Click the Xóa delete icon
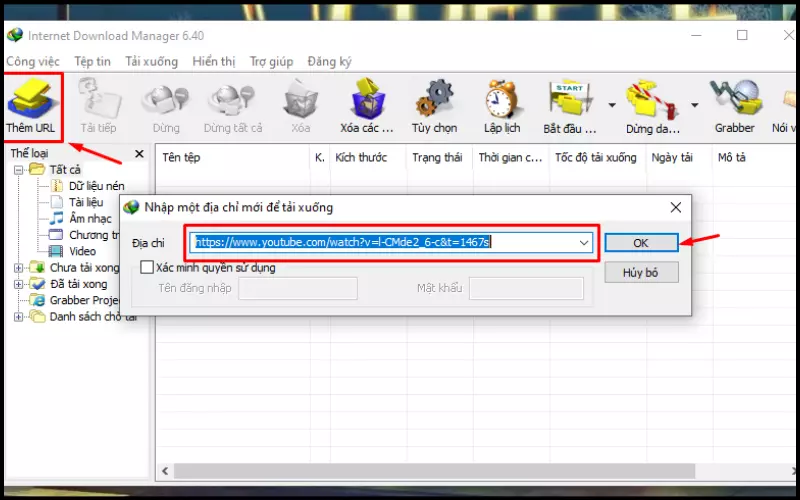This screenshot has width=800, height=500. 301,99
